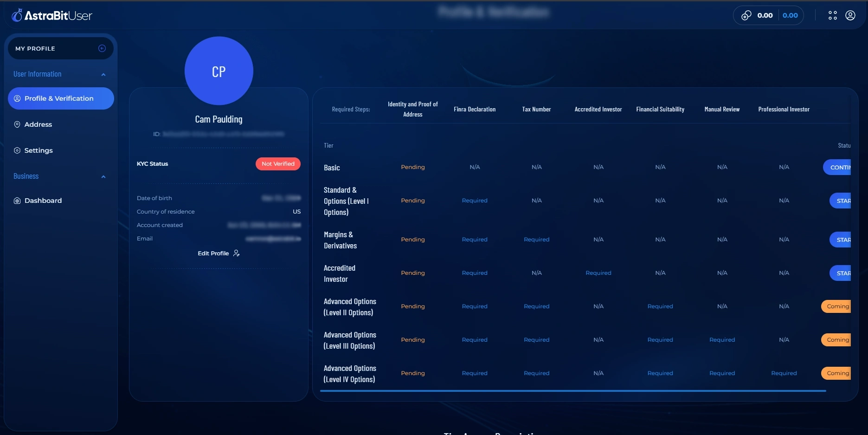Image resolution: width=868 pixels, height=435 pixels.
Task: Click the Required Steps label
Action: tap(351, 110)
